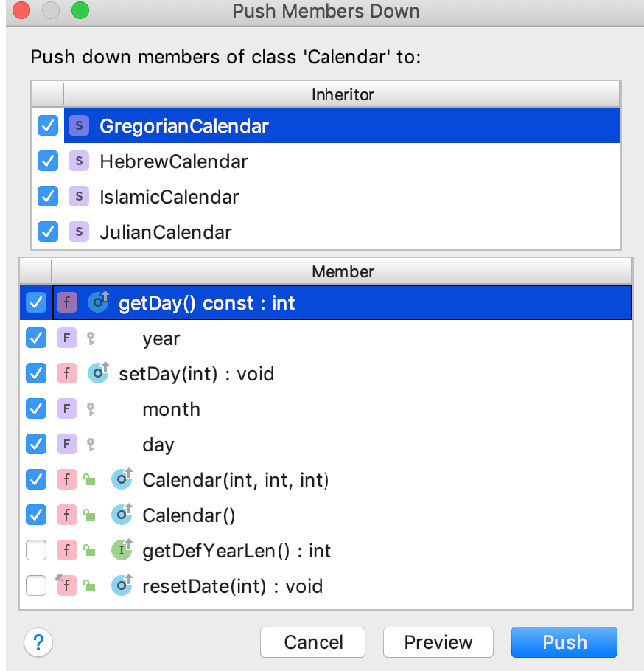The image size is (644, 671).
Task: Click the subclass icon beside GregorianCalendar
Action: tap(79, 125)
